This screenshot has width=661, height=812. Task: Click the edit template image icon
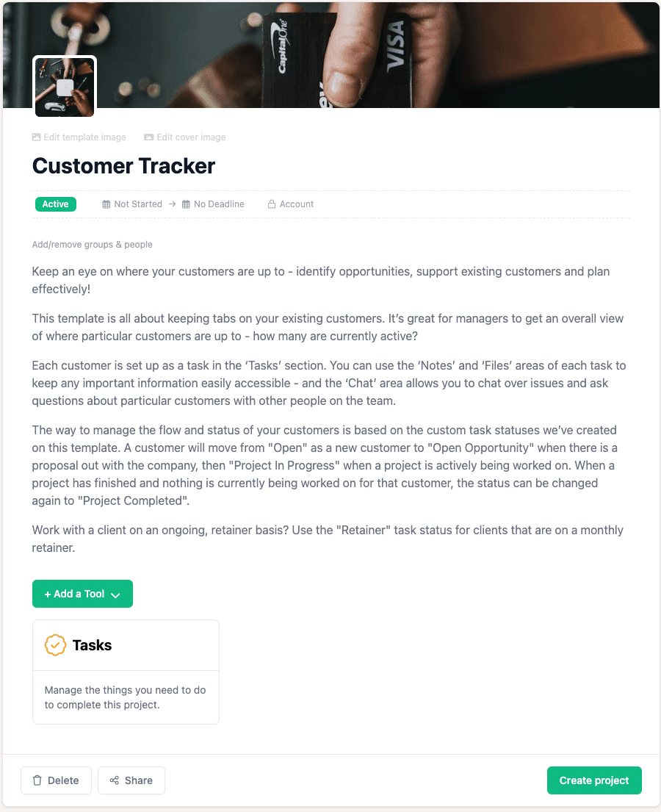click(x=35, y=137)
